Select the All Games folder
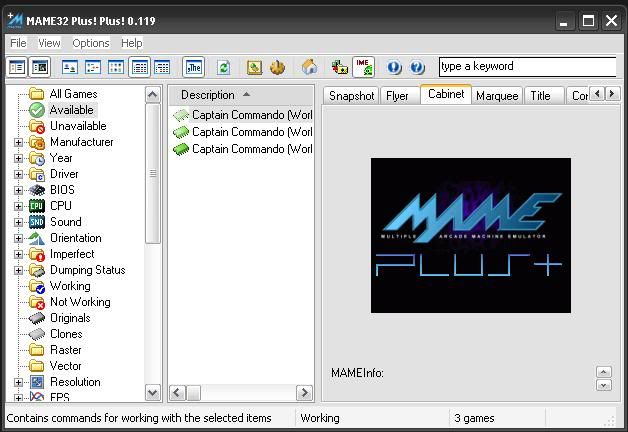Image resolution: width=628 pixels, height=432 pixels. [63, 94]
